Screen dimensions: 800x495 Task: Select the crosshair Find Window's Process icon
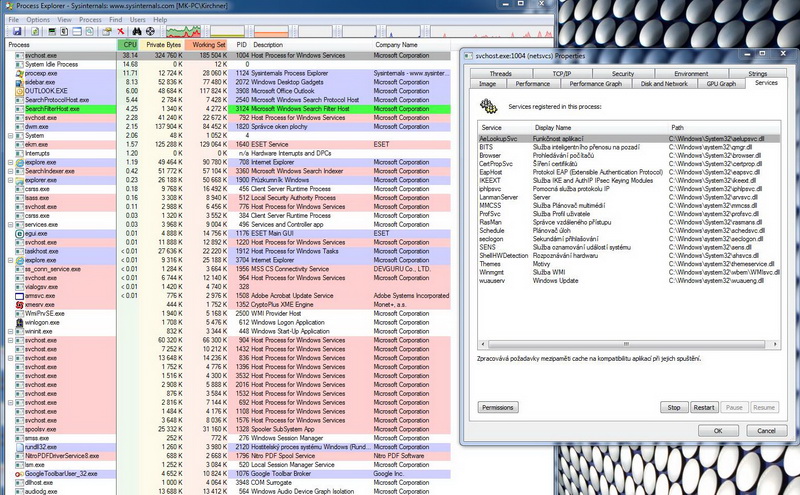tap(150, 32)
